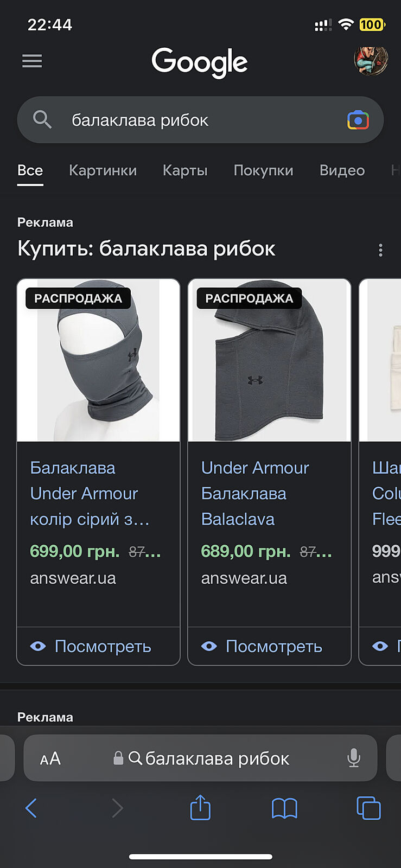Viewport: 401px width, 868px height.
Task: Switch to the Картинки tab
Action: pyautogui.click(x=103, y=170)
